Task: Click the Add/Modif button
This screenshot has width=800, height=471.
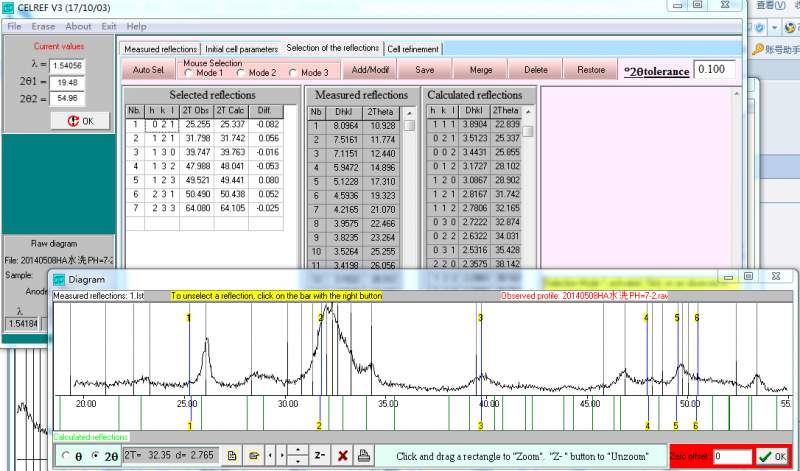Action: pyautogui.click(x=370, y=70)
